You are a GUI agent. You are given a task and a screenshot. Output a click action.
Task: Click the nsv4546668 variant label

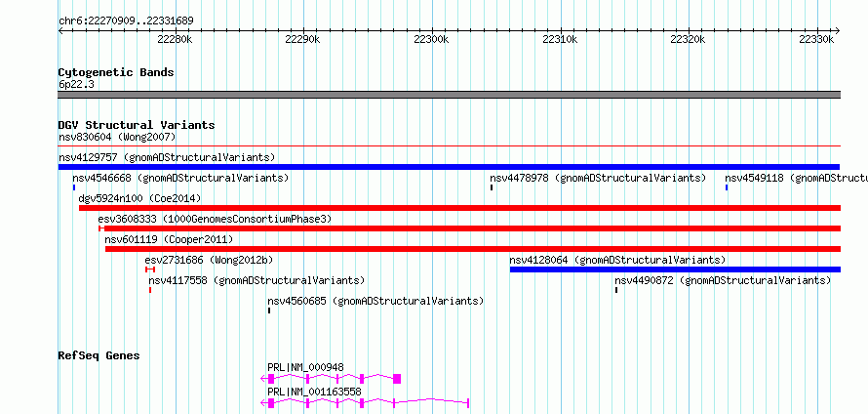pos(180,178)
